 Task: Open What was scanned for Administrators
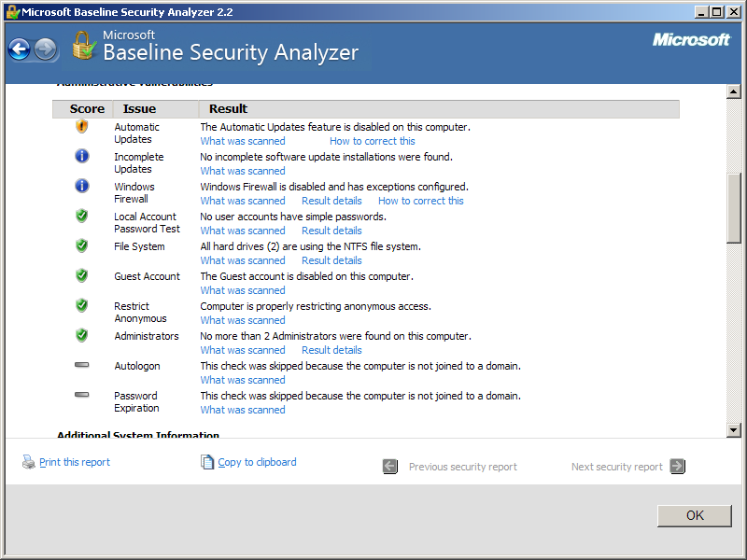click(x=243, y=350)
